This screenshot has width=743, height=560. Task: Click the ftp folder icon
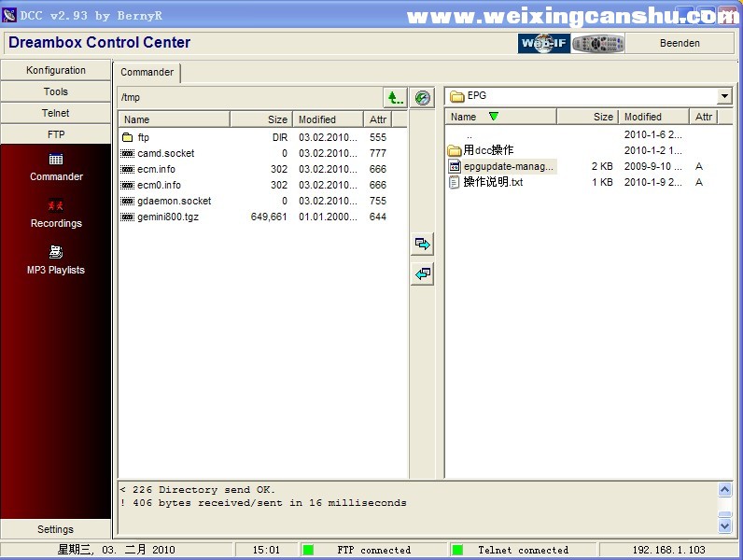point(128,137)
